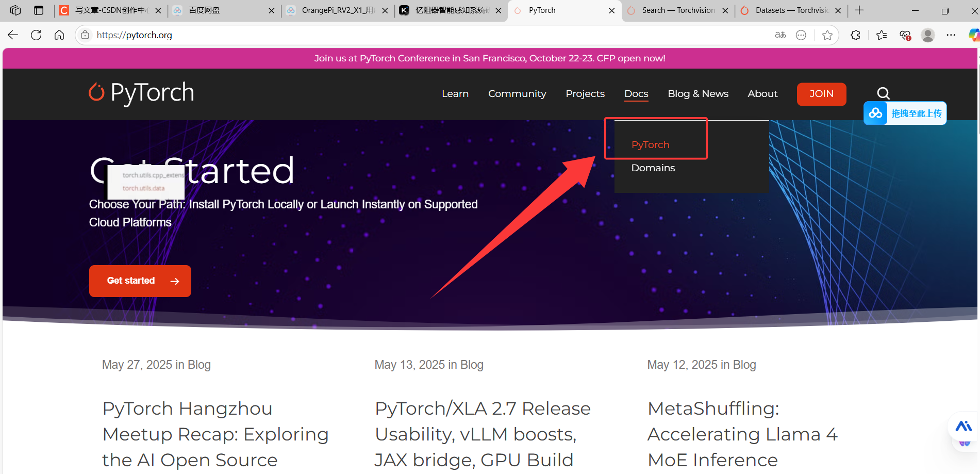
Task: Click the 'May 12, 2025 in Blog' text
Action: pos(702,365)
